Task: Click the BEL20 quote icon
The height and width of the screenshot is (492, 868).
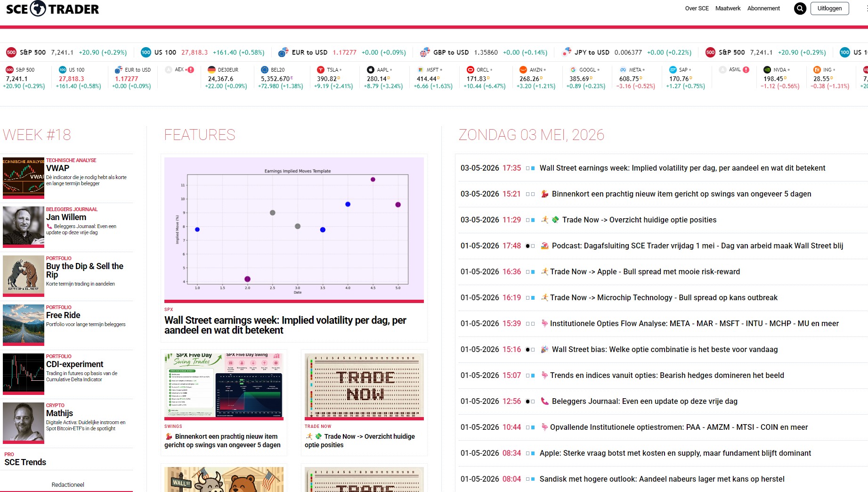Action: [265, 70]
